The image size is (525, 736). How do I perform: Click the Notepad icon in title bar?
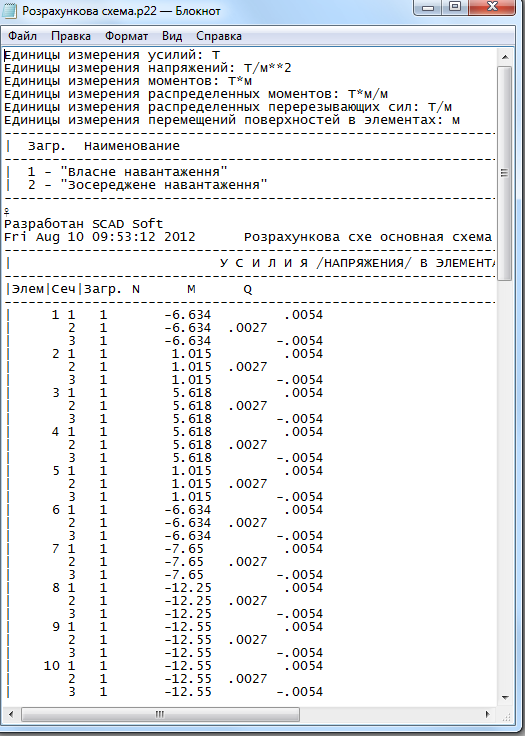coord(10,10)
